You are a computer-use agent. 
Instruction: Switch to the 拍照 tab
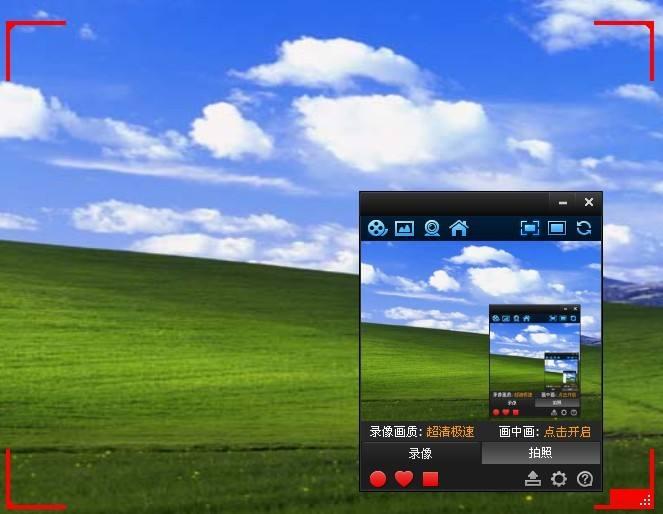click(540, 453)
